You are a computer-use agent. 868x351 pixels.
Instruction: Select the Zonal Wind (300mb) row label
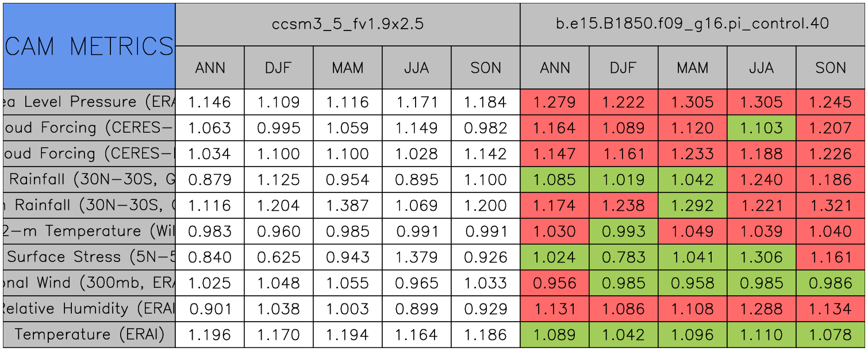(x=89, y=283)
